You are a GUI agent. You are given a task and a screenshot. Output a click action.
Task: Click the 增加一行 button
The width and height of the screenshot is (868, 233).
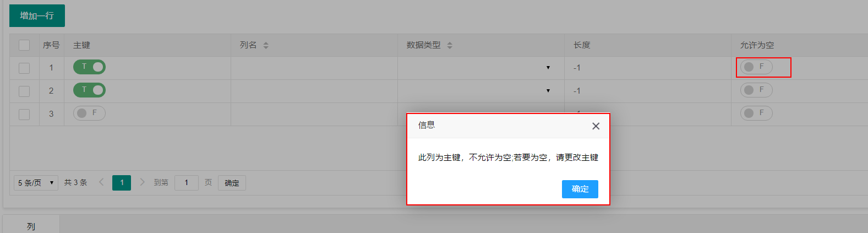(x=37, y=15)
